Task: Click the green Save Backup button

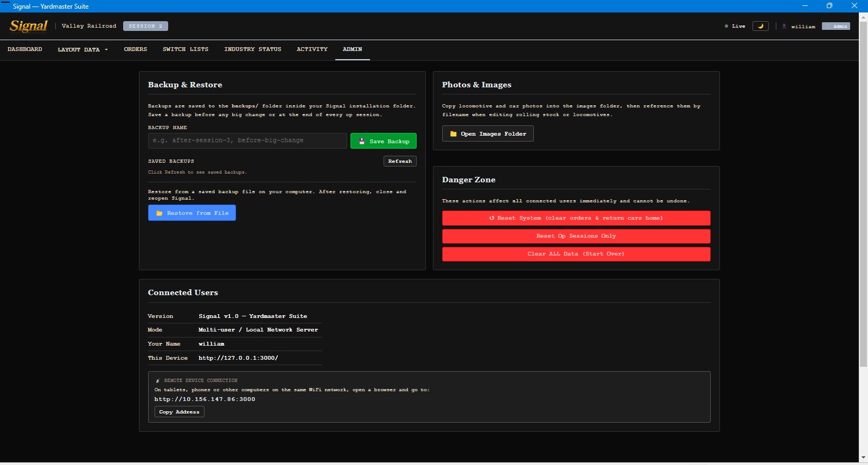Action: [384, 141]
